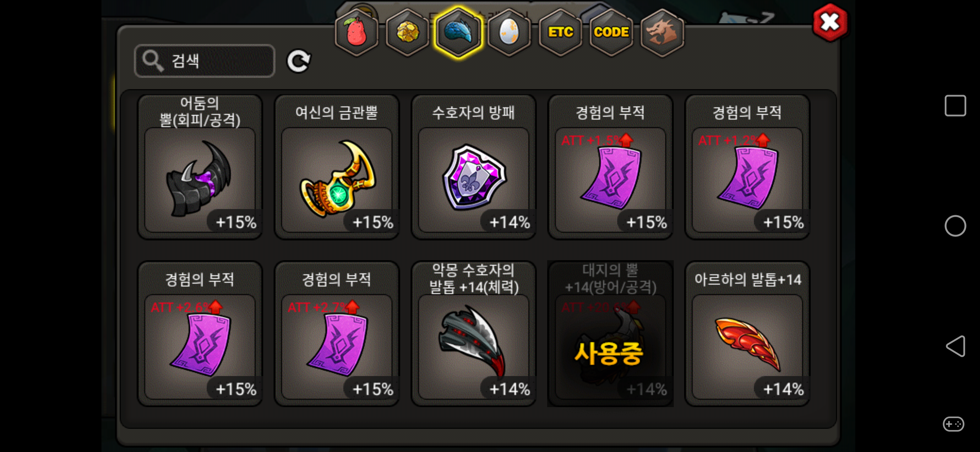The height and width of the screenshot is (452, 980).
Task: Pick the 경험의 부적 with ATT +2.7%
Action: tap(337, 333)
